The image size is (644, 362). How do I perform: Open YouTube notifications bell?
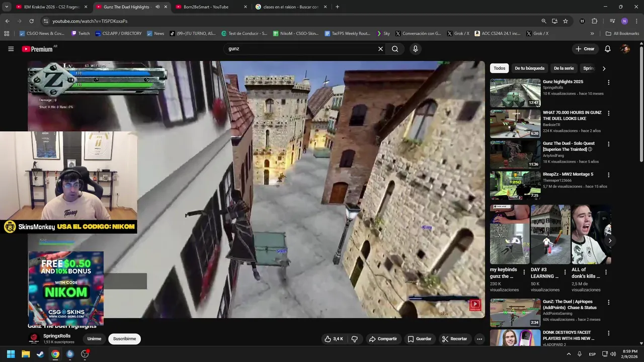point(607,49)
